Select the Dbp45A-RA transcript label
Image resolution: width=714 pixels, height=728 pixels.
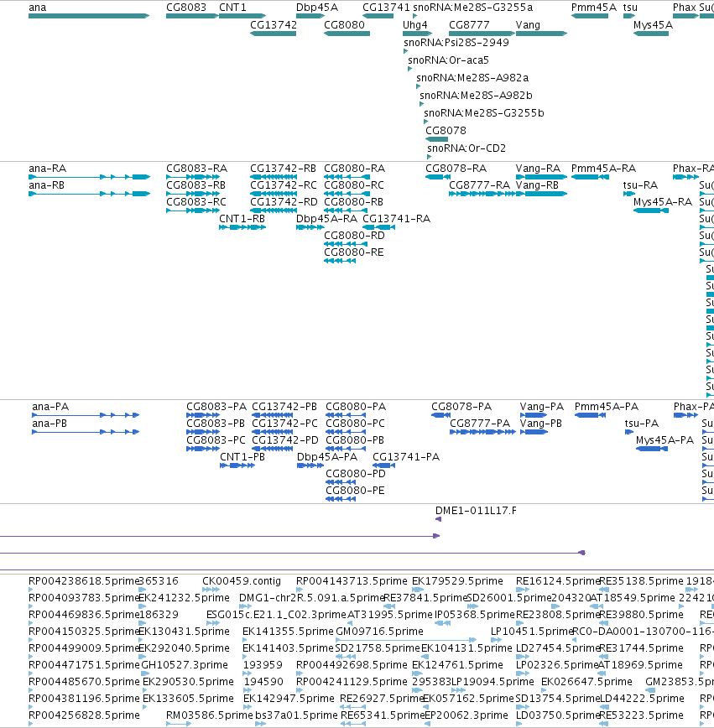(326, 219)
